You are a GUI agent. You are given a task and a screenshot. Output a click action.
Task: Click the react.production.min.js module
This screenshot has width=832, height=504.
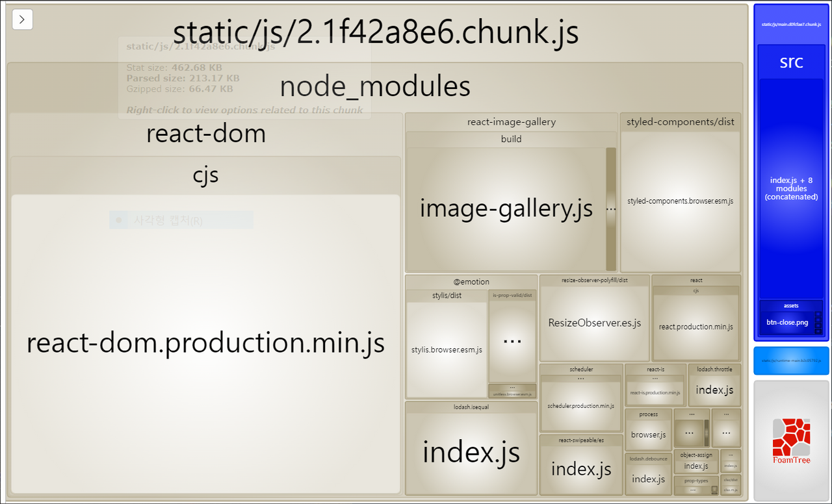[x=696, y=327]
